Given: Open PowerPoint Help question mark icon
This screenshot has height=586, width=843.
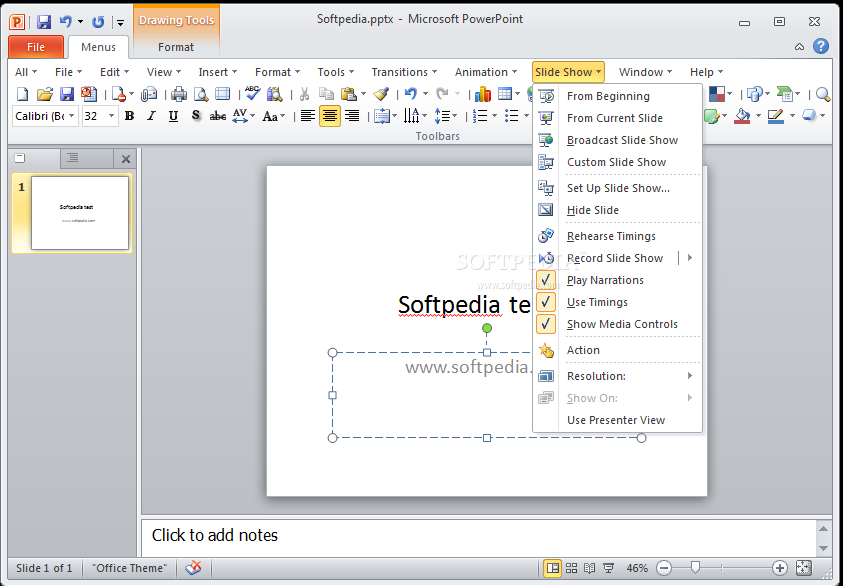Looking at the screenshot, I should (x=821, y=46).
